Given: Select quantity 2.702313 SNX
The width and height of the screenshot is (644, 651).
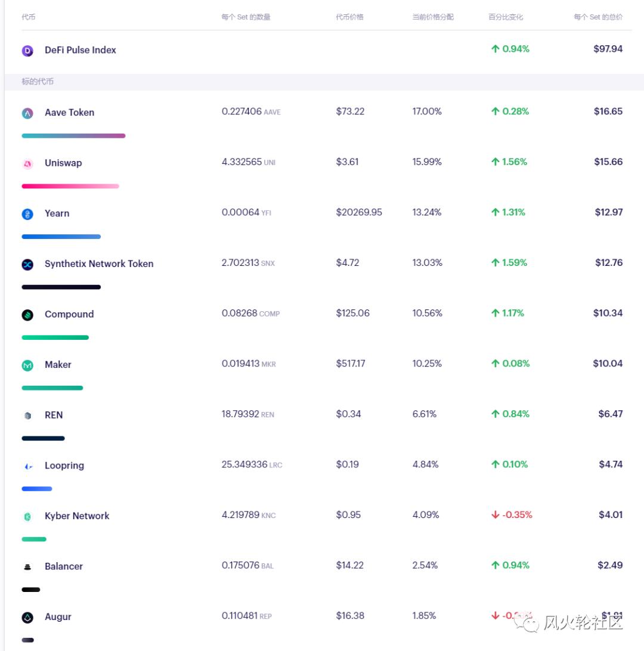Looking at the screenshot, I should [248, 263].
